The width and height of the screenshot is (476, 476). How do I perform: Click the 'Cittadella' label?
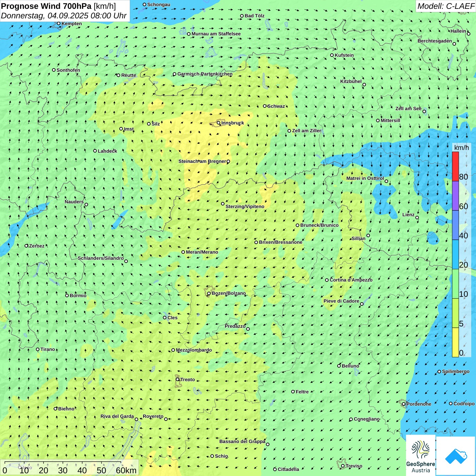tap(288, 469)
